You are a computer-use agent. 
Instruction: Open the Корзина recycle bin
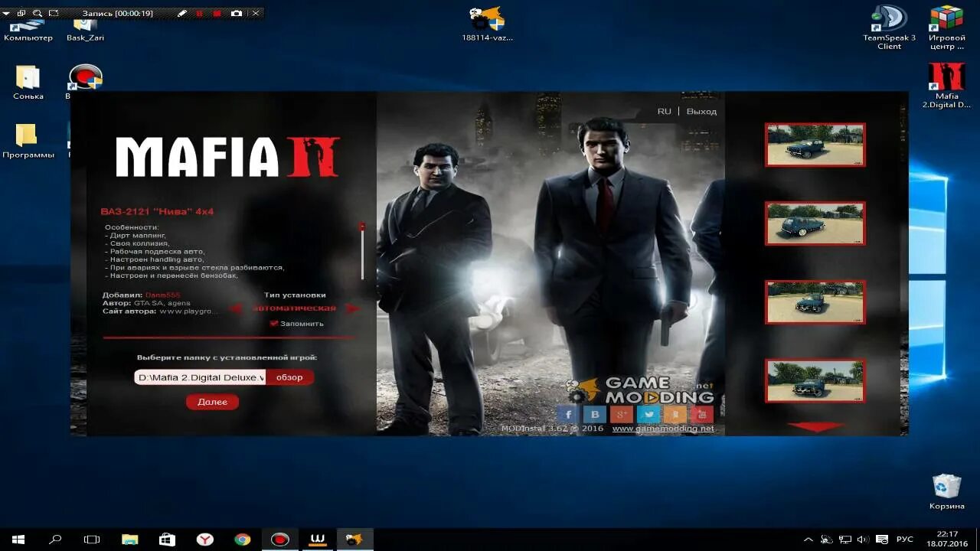point(947,492)
